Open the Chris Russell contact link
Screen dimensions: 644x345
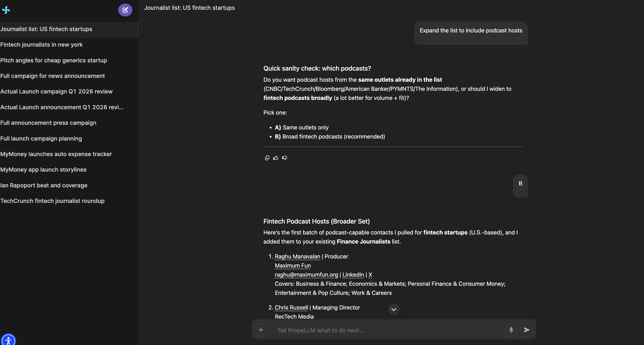click(291, 307)
